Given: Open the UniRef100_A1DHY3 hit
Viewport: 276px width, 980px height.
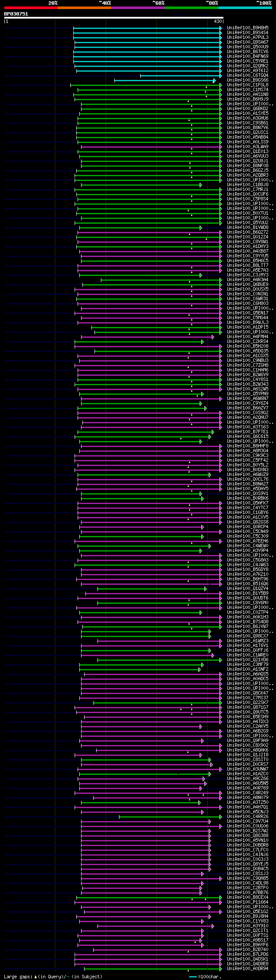Looking at the screenshot, I should (x=248, y=246).
